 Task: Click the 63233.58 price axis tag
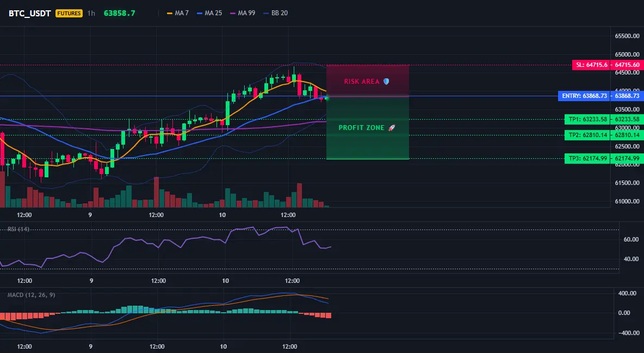627,119
